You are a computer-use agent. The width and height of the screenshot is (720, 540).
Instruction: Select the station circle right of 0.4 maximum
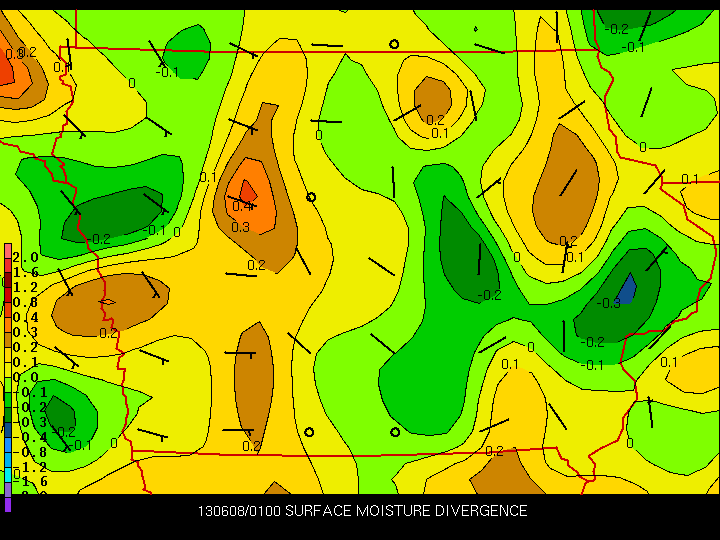(311, 197)
